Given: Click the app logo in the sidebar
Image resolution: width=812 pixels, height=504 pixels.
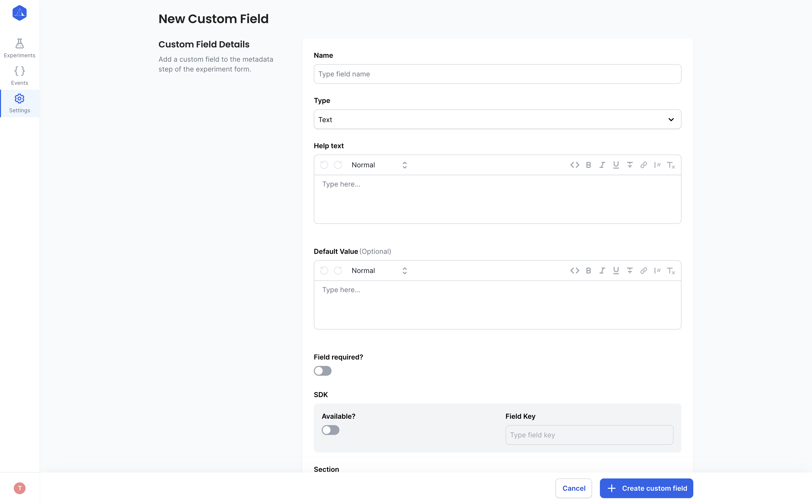Looking at the screenshot, I should pyautogui.click(x=19, y=13).
